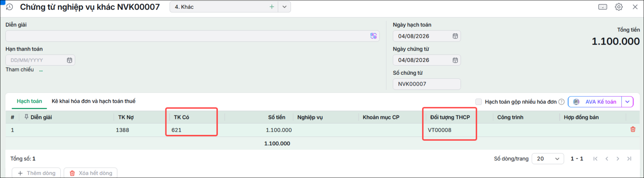The image size is (644, 178).
Task: Open calendar for Ngày hạch toán
Action: pyautogui.click(x=455, y=36)
